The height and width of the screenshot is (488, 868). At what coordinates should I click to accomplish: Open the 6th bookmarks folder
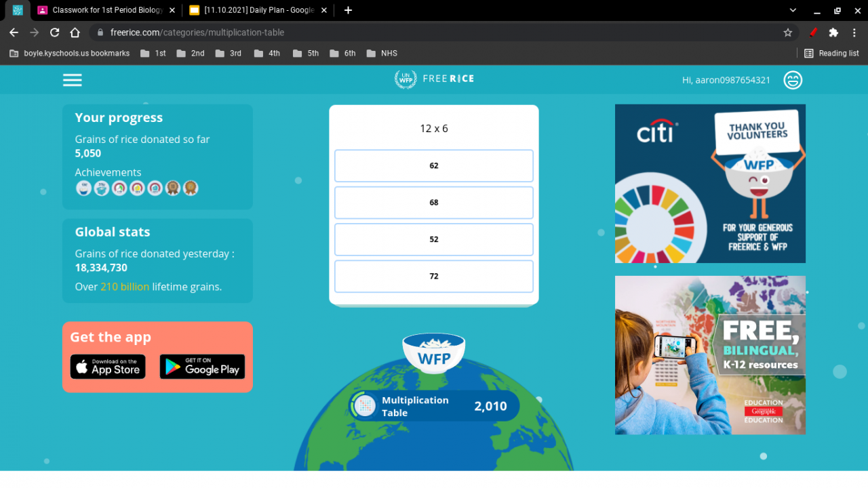tap(342, 53)
